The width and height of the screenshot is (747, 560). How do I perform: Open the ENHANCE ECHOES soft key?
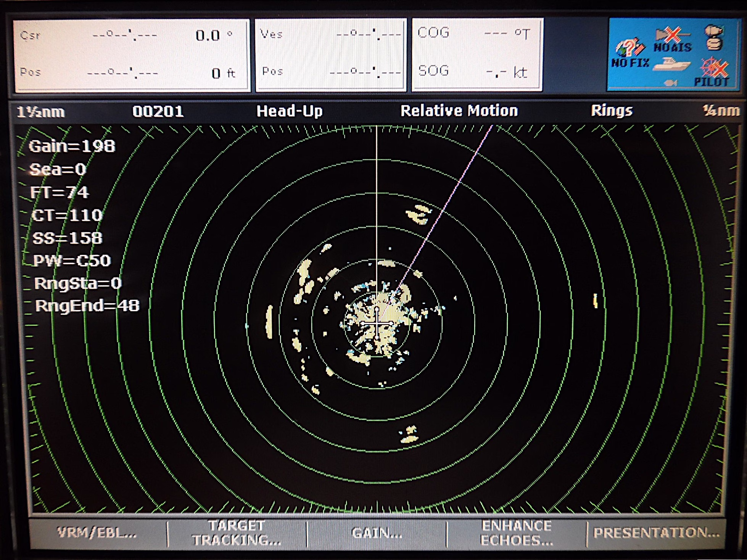pyautogui.click(x=517, y=533)
